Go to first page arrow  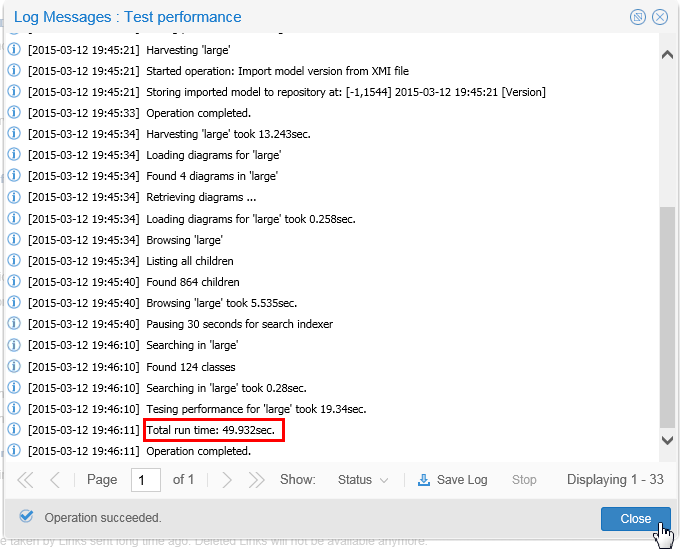[25, 480]
